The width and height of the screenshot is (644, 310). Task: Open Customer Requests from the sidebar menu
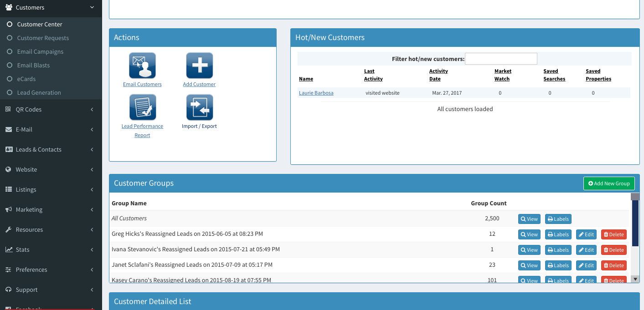click(43, 38)
